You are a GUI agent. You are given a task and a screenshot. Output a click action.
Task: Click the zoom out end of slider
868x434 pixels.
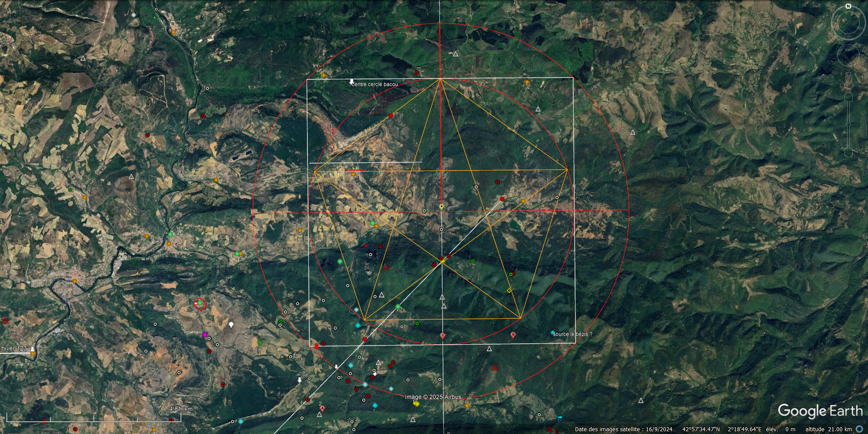pos(848,152)
